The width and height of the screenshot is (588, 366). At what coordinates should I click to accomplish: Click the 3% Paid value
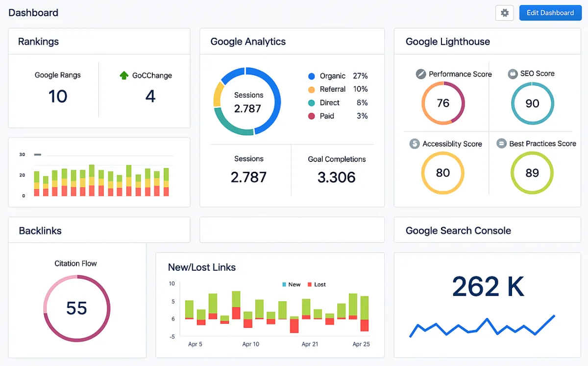(362, 116)
